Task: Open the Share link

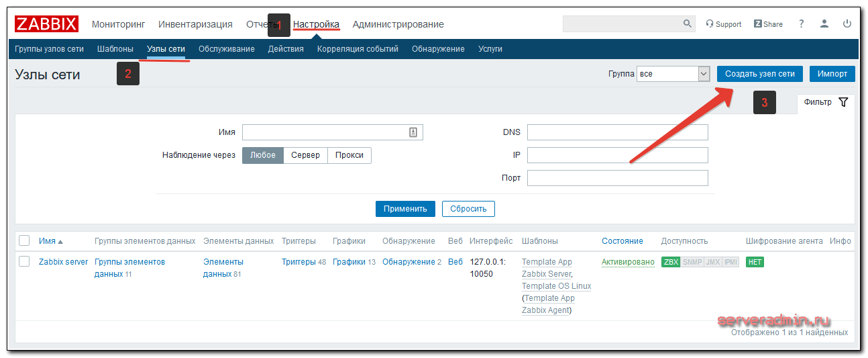Action: click(x=768, y=24)
